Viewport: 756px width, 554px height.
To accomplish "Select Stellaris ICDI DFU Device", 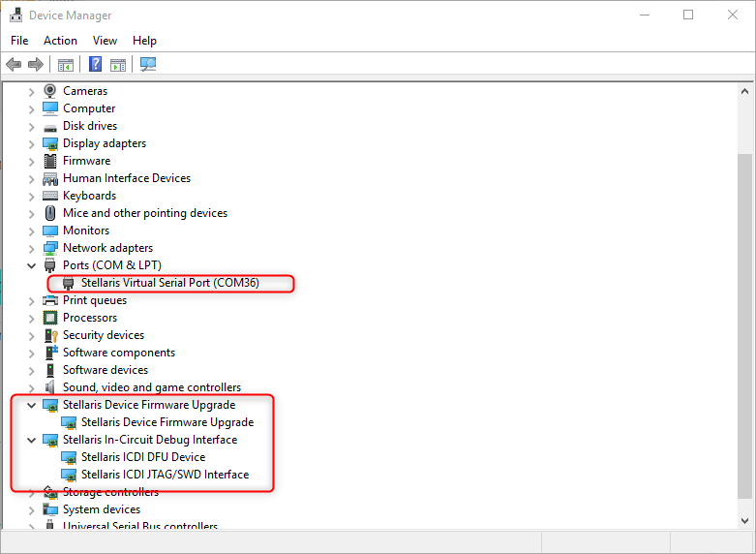I will coord(143,457).
